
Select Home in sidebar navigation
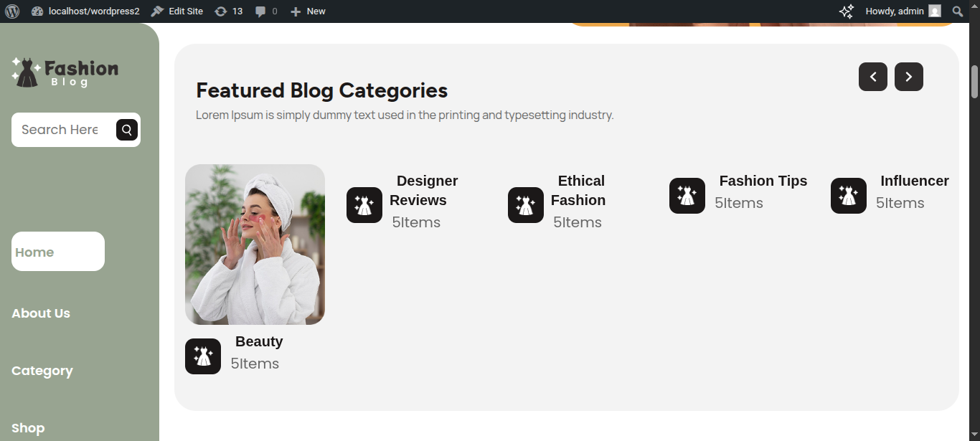[57, 252]
